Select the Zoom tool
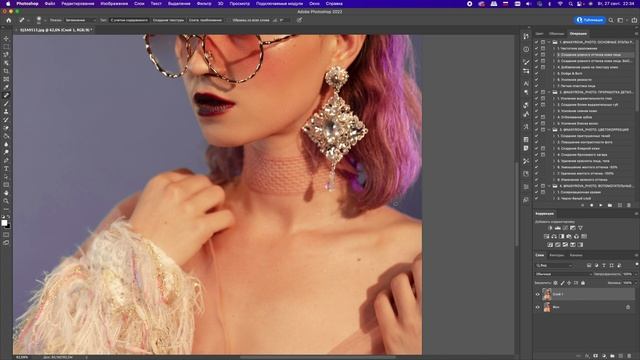The width and height of the screenshot is (640, 360). pyautogui.click(x=6, y=201)
